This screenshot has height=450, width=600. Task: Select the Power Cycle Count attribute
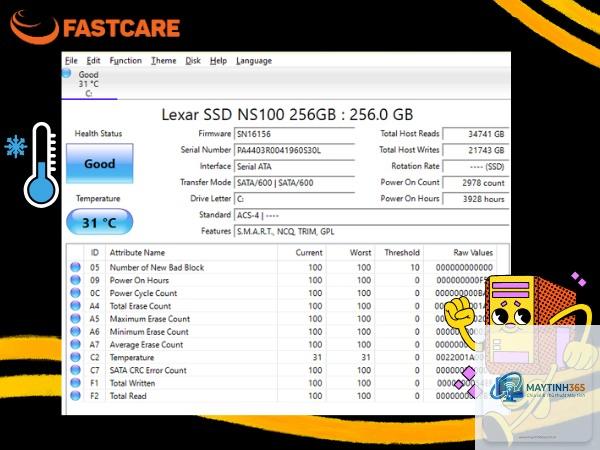tap(143, 293)
